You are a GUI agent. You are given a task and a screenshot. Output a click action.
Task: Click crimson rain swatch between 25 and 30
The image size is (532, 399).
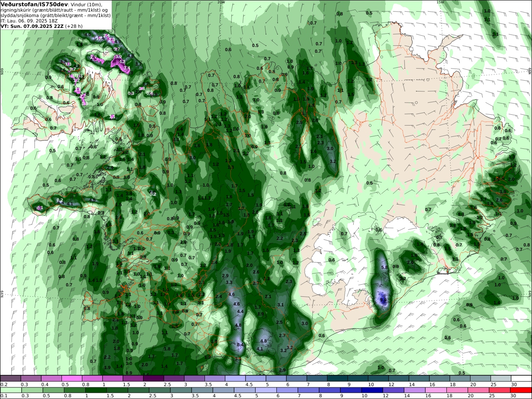click(499, 390)
